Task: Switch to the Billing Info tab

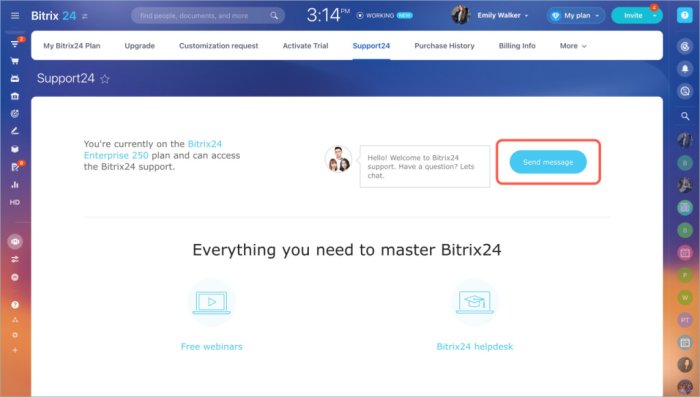Action: (517, 46)
